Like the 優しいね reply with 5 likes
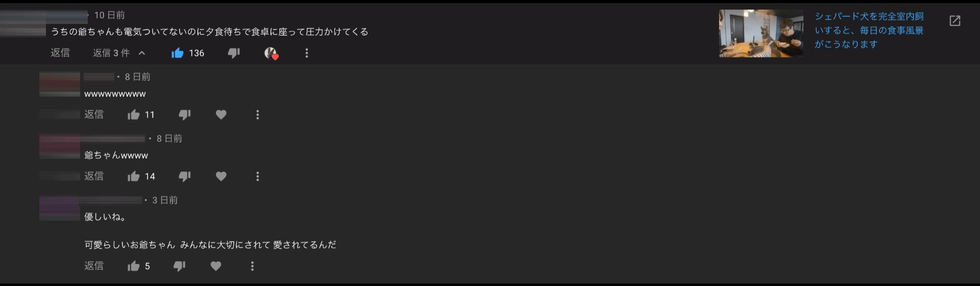The width and height of the screenshot is (980, 286). click(134, 266)
